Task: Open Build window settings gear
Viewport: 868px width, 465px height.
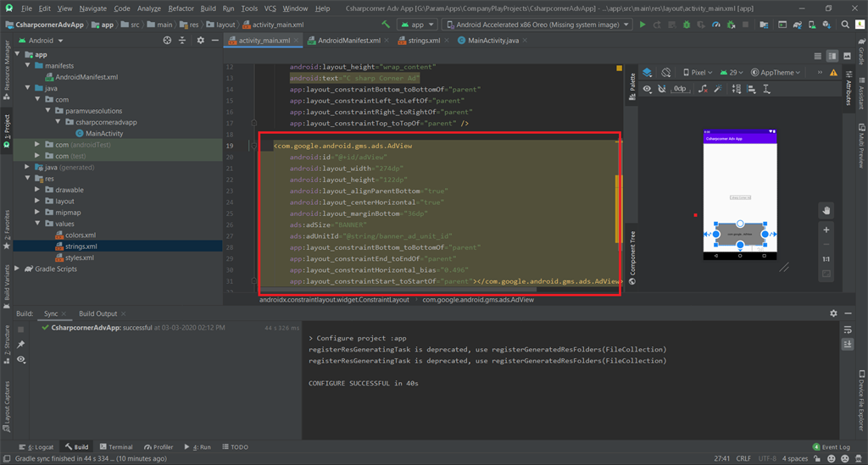Action: pyautogui.click(x=833, y=313)
